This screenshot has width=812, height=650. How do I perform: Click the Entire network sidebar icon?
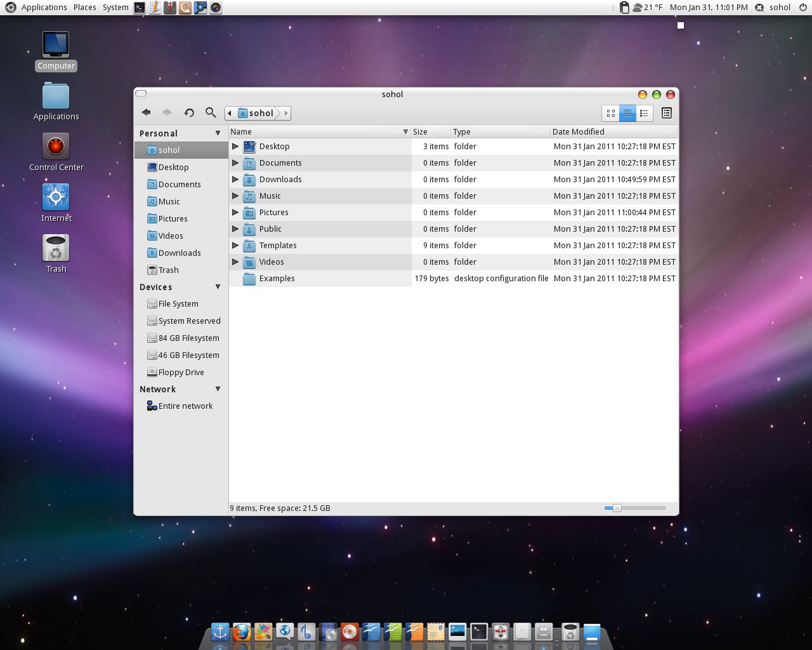tap(152, 406)
